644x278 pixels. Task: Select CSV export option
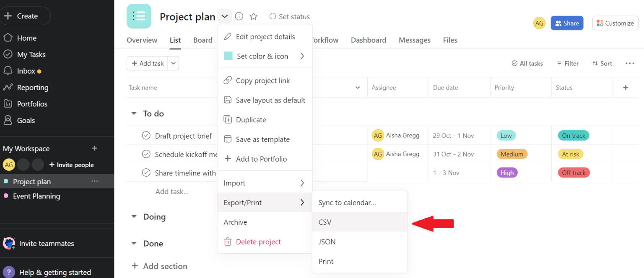point(325,222)
